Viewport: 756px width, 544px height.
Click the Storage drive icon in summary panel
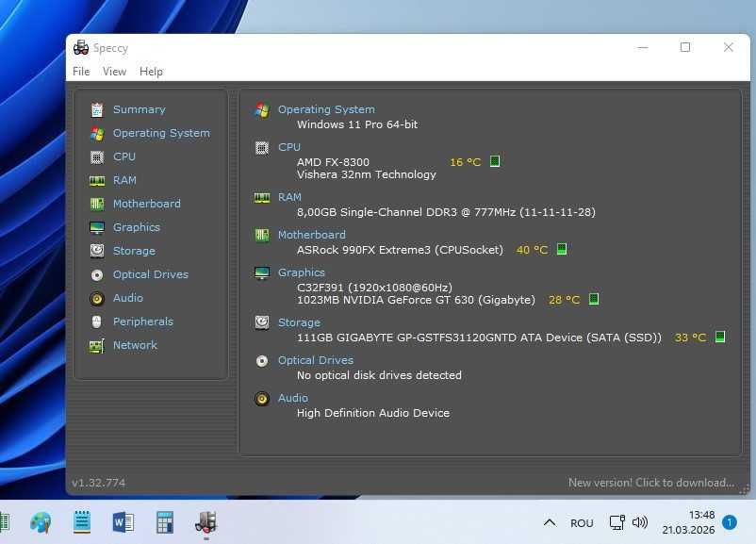tap(262, 322)
